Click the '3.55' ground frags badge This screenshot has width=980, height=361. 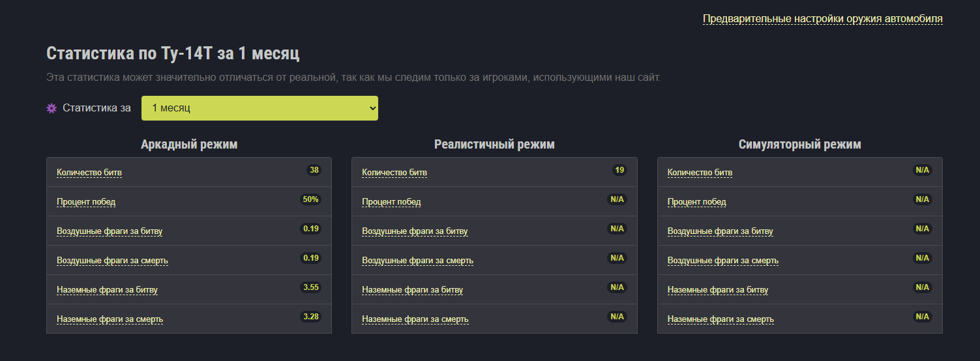311,287
